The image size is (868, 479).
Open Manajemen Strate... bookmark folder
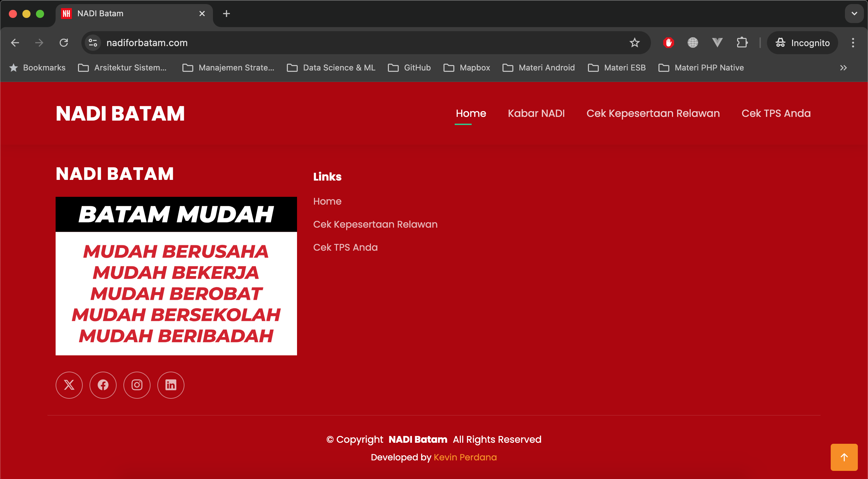tap(228, 68)
